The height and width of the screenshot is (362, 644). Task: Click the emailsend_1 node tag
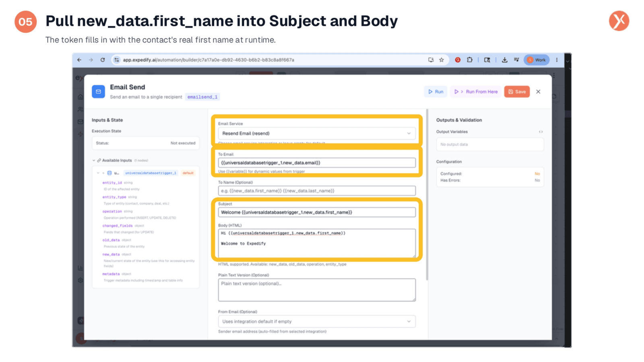(x=202, y=97)
